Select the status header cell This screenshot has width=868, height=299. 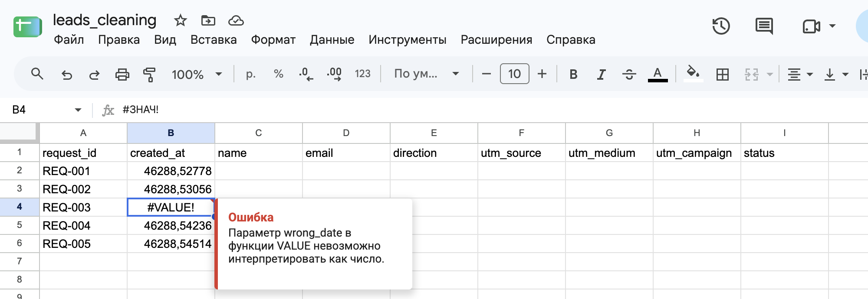pyautogui.click(x=785, y=153)
